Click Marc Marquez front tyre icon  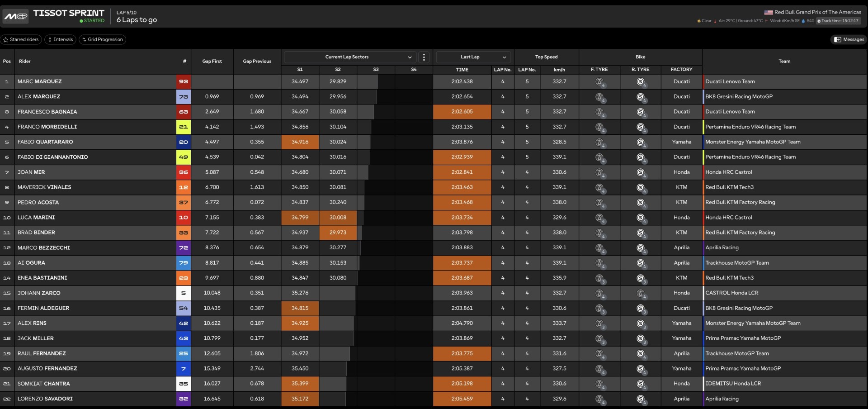coord(600,82)
